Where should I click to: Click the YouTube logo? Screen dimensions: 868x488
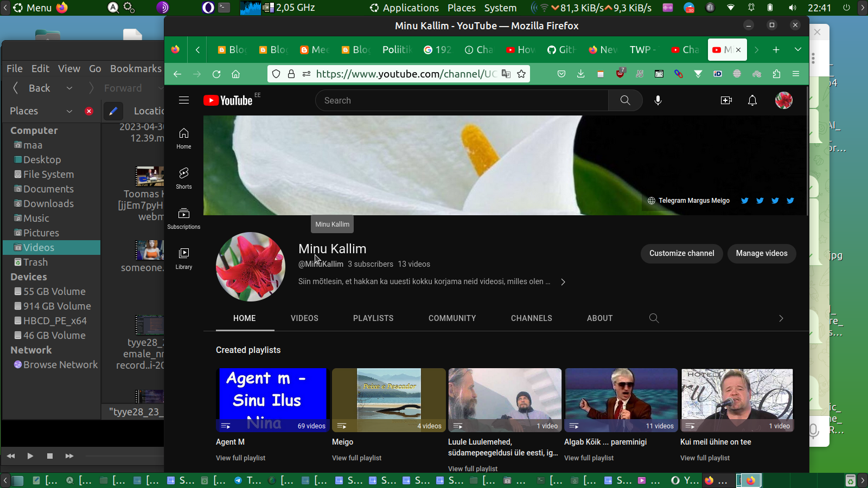(228, 100)
